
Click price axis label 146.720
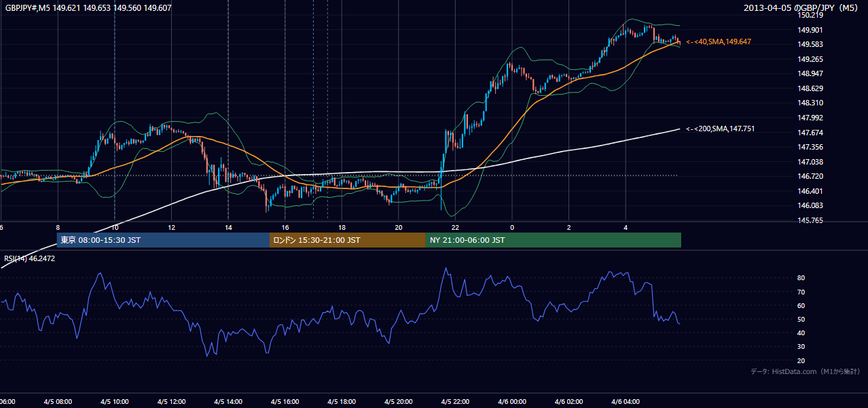click(x=812, y=176)
